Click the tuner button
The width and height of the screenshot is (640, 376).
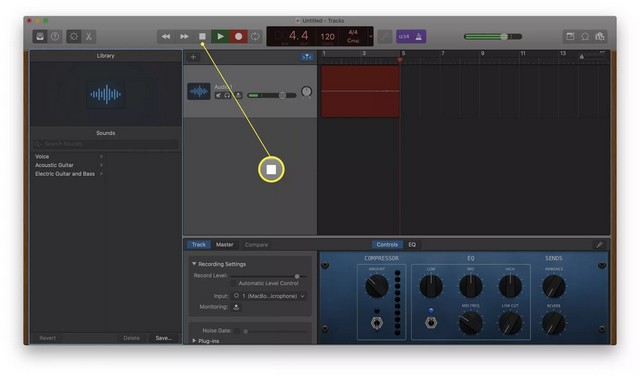(x=384, y=36)
